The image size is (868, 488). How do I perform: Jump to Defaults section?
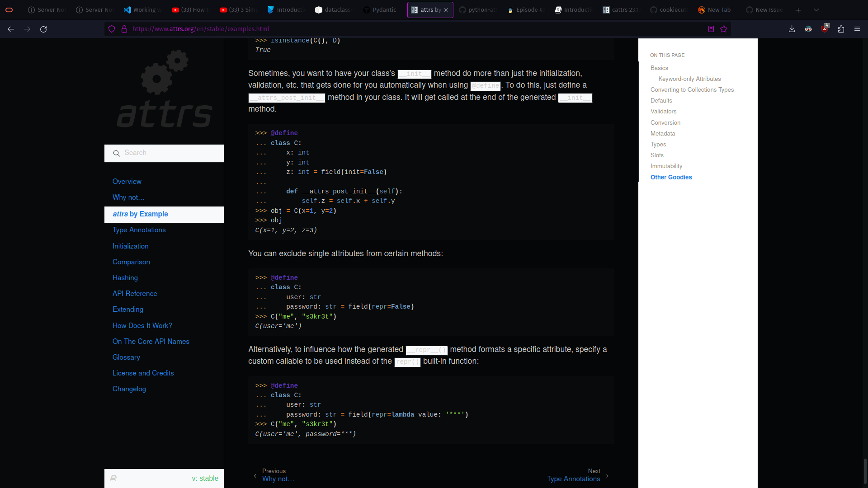[661, 100]
